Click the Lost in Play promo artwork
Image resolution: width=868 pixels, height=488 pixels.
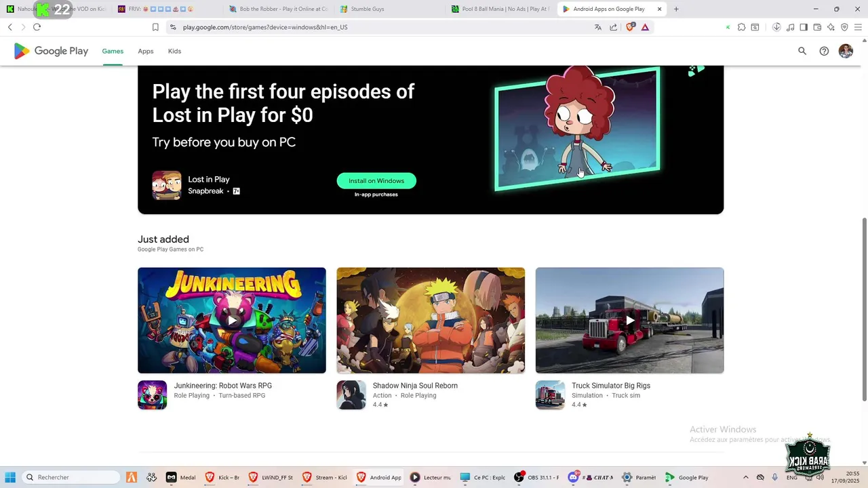click(x=577, y=127)
